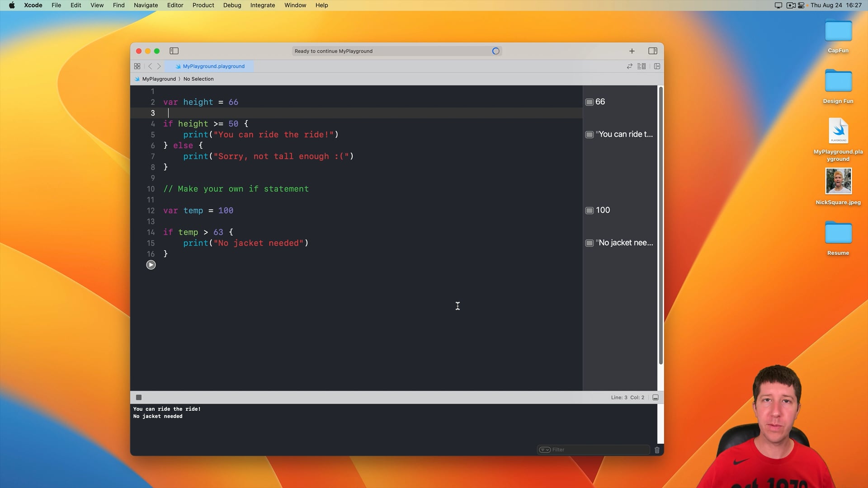868x488 pixels.
Task: Open the Help menu
Action: click(321, 5)
